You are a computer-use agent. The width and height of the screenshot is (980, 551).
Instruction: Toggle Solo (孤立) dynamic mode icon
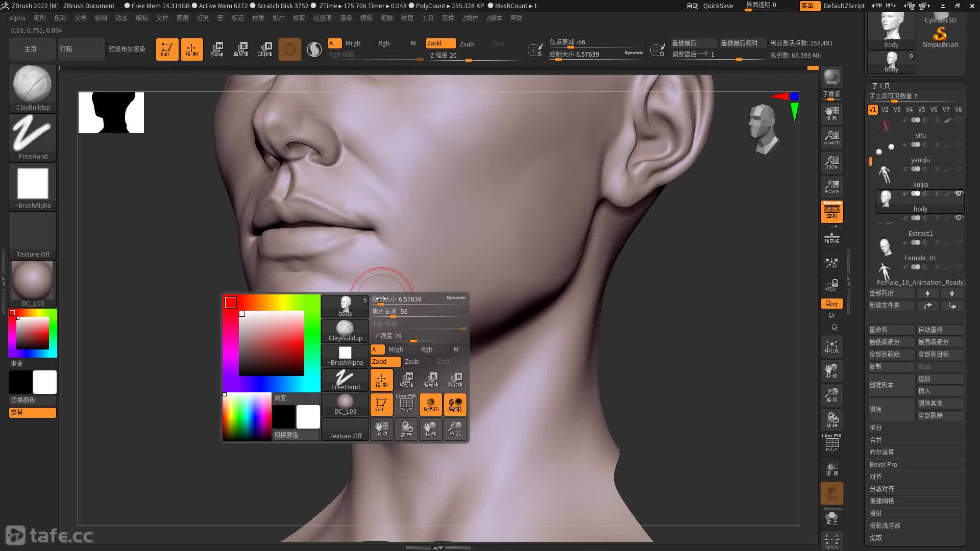click(x=831, y=516)
